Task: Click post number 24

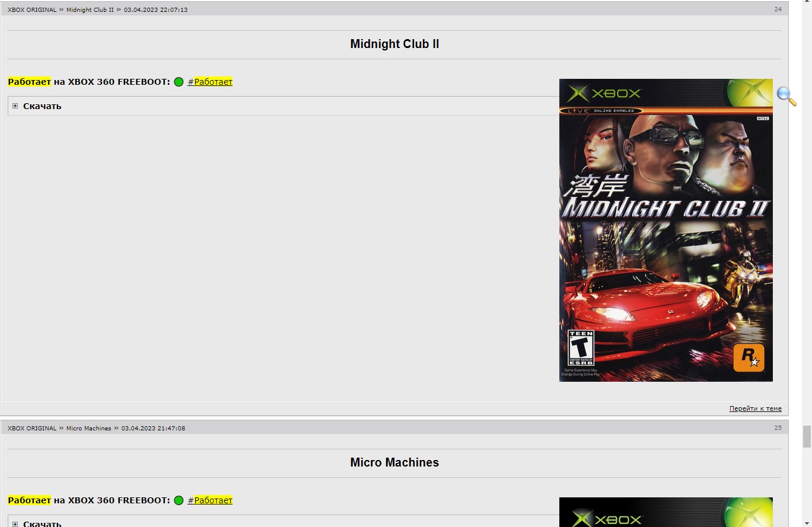Action: (778, 9)
